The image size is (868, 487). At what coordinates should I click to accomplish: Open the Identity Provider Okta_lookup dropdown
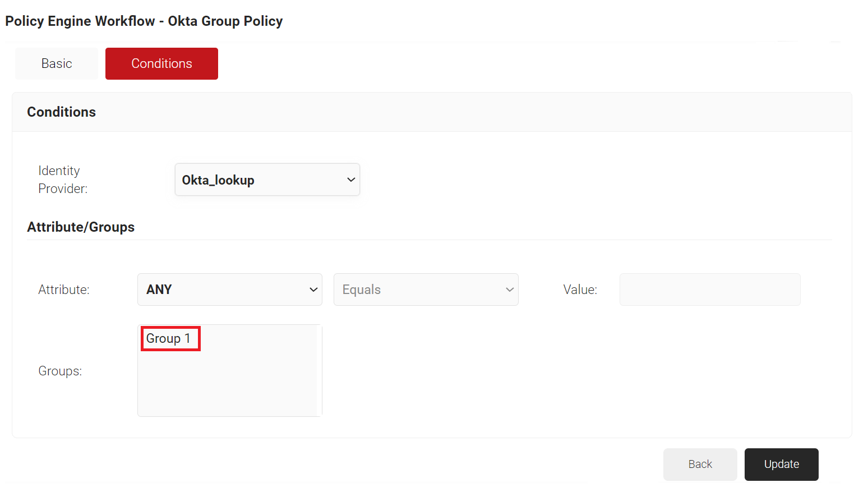pyautogui.click(x=267, y=180)
